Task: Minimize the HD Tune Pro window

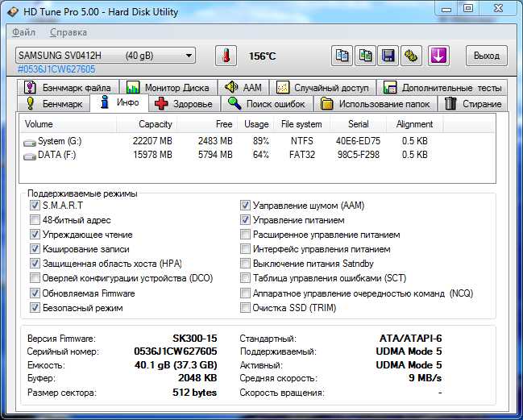Action: 446,9
